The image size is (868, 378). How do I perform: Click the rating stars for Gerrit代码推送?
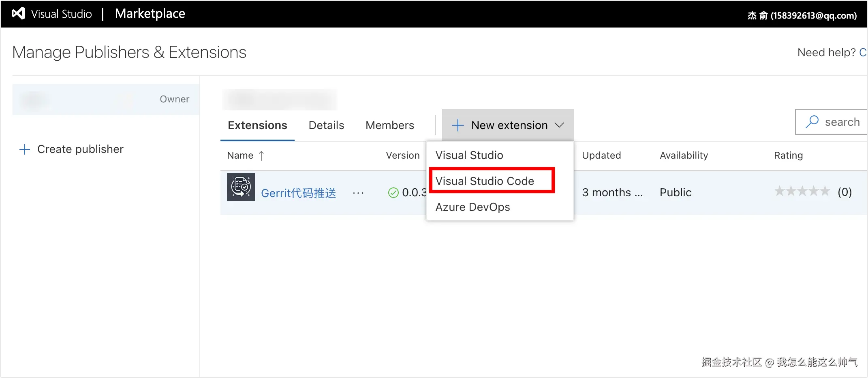[x=802, y=191]
